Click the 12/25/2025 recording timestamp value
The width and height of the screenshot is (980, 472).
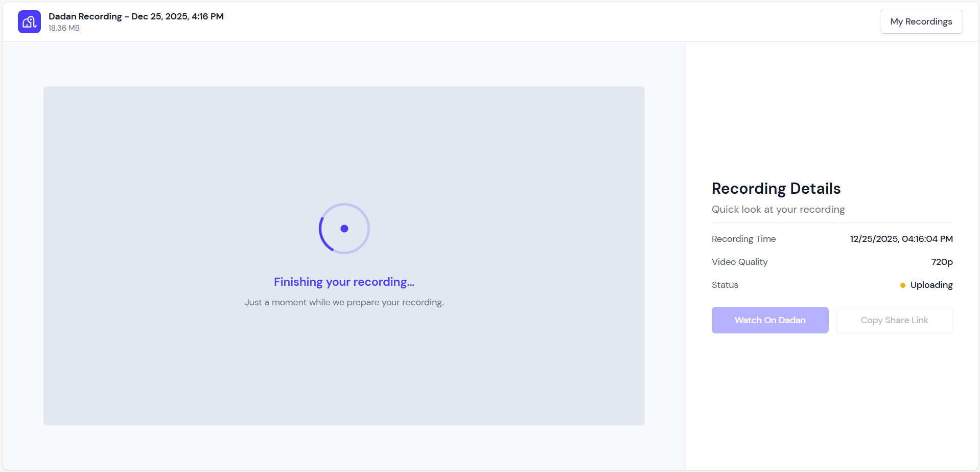901,239
